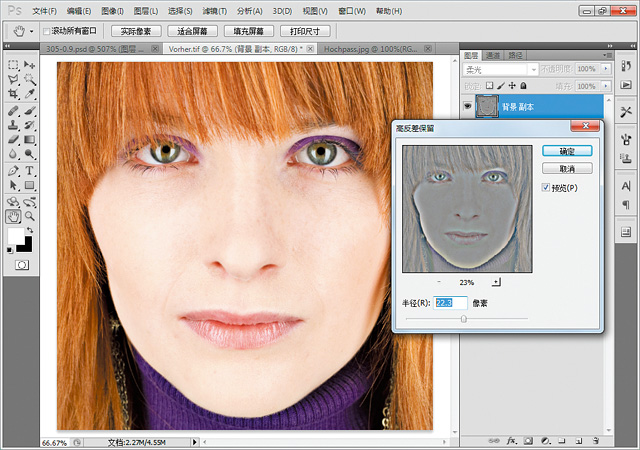Click the 实际像素 button
This screenshot has width=640, height=450.
coord(136,31)
